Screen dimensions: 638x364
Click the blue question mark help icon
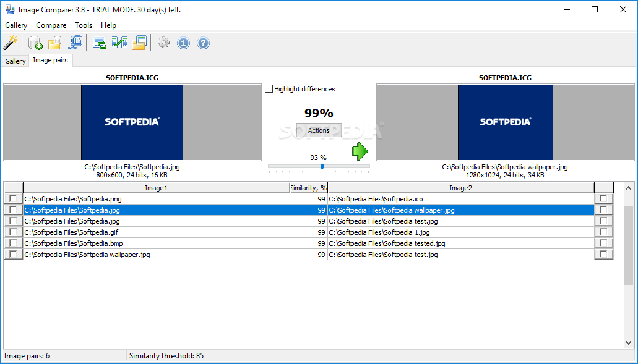point(203,43)
